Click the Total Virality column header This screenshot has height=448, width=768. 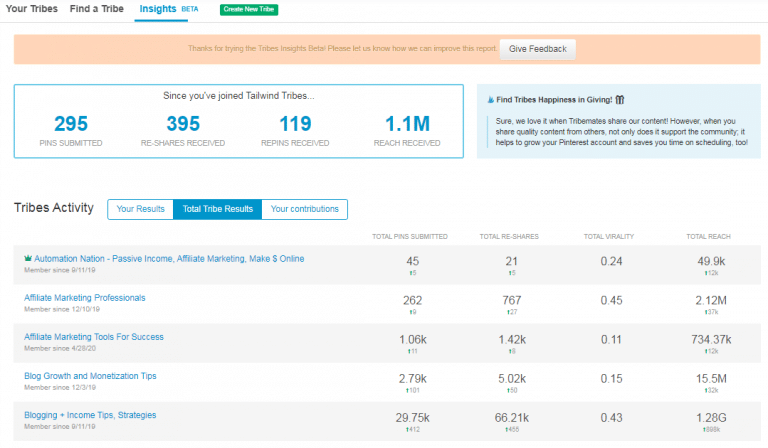pyautogui.click(x=609, y=236)
